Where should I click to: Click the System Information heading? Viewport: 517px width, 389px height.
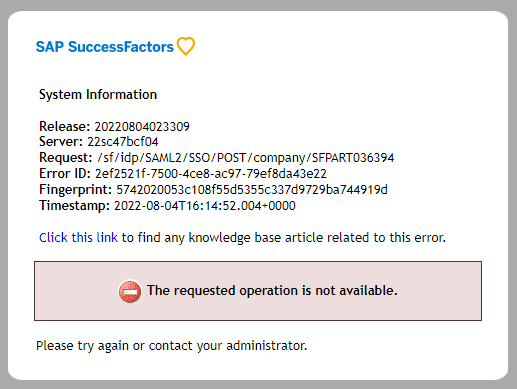pos(98,95)
